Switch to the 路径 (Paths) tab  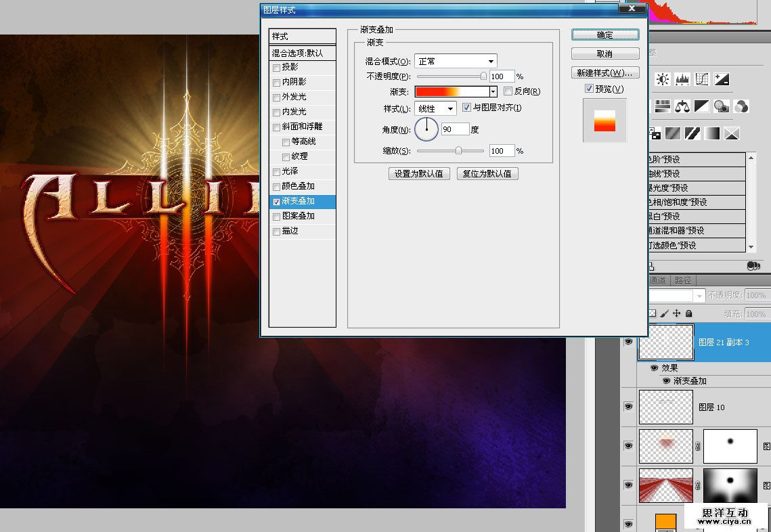[x=683, y=280]
